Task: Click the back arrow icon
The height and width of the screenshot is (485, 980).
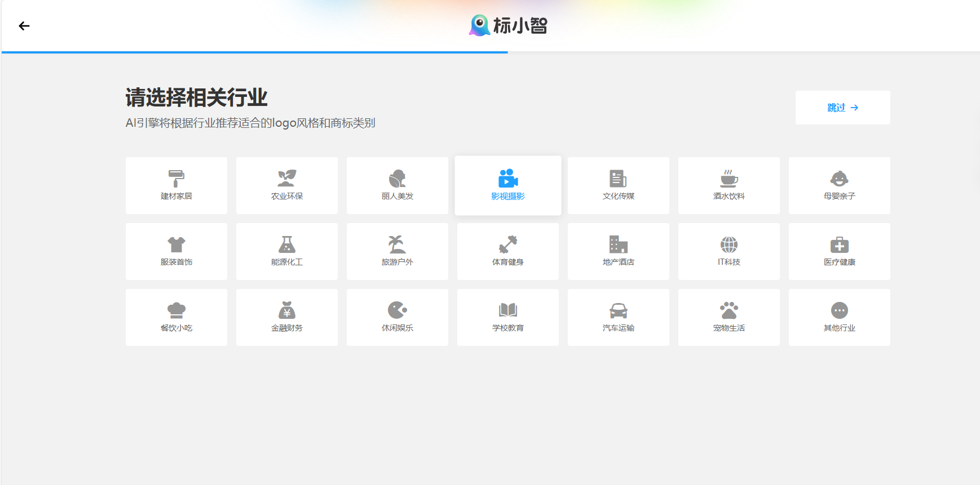Action: (24, 26)
